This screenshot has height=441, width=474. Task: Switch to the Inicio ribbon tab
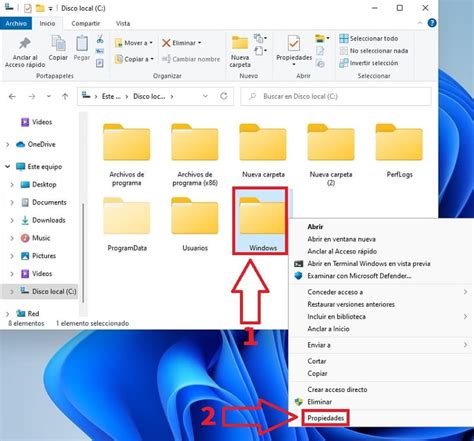(47, 23)
